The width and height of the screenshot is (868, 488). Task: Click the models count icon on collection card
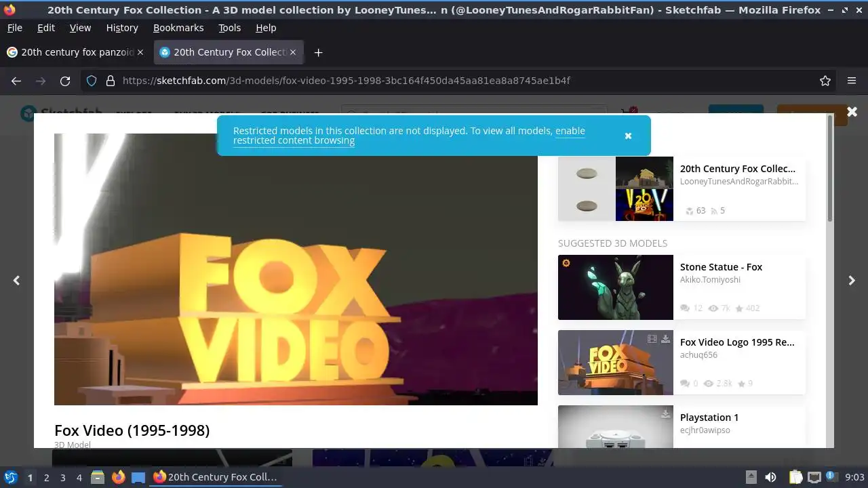[689, 211]
